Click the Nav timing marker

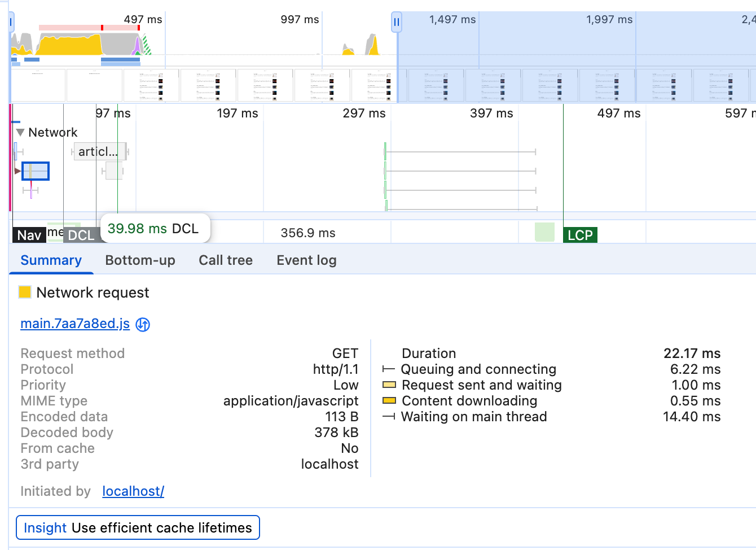coord(29,235)
